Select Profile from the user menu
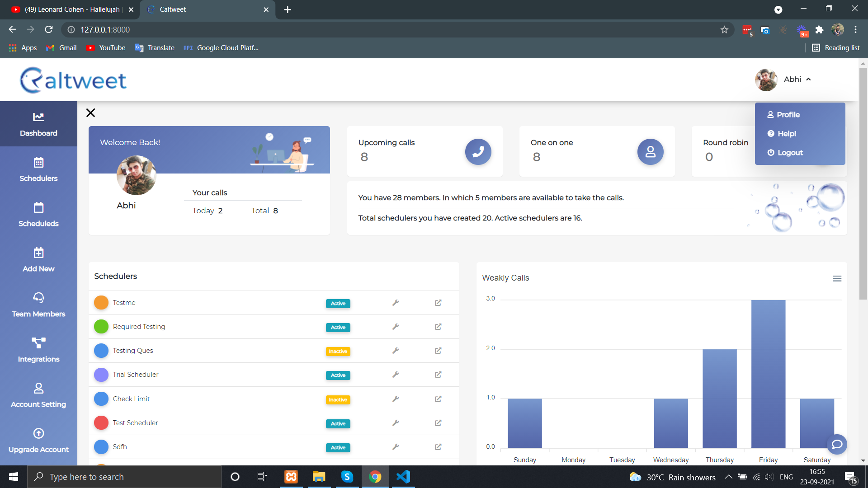This screenshot has height=488, width=868. [x=783, y=115]
